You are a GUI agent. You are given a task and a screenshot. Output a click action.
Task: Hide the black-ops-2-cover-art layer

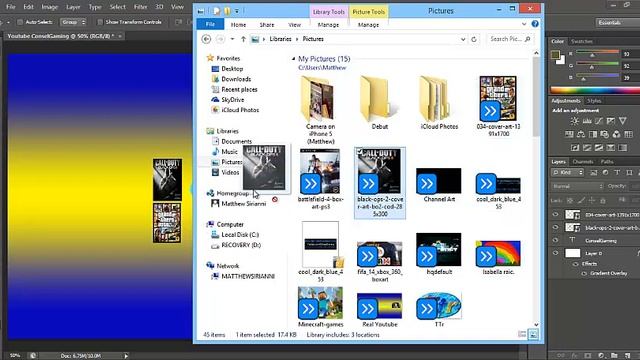coord(555,227)
